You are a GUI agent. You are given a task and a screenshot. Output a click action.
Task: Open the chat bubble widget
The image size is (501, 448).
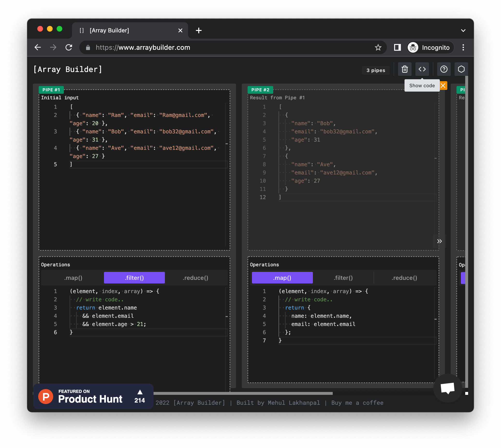[x=448, y=388]
